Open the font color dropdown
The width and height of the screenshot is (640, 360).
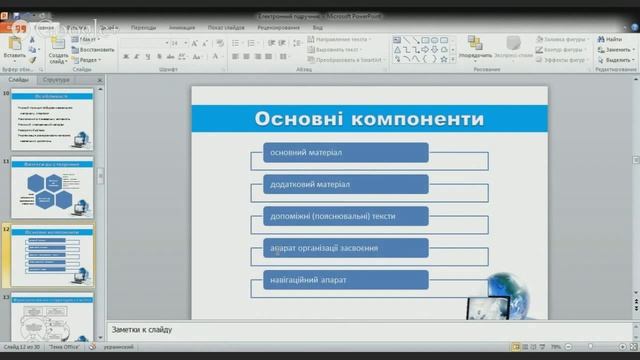[x=217, y=57]
